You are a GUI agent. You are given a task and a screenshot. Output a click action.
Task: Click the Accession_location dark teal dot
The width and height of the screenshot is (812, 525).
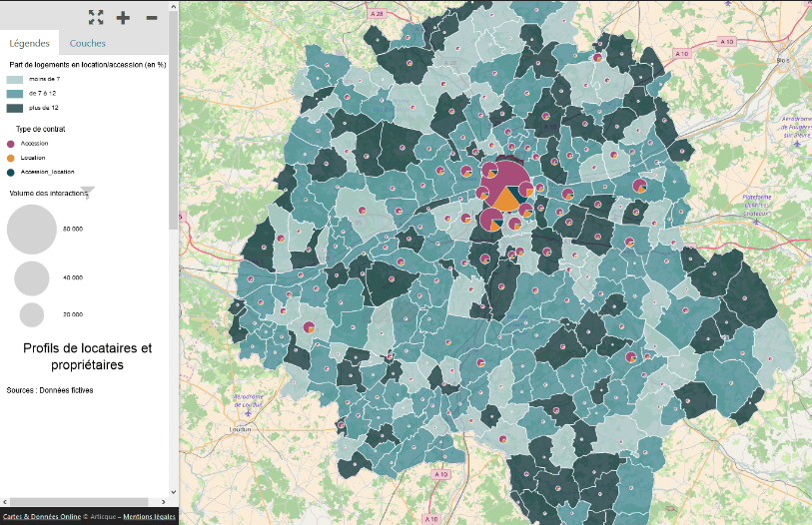(11, 172)
